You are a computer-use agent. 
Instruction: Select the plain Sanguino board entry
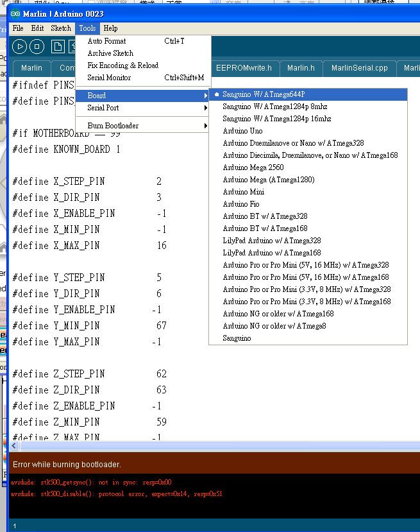308,339
